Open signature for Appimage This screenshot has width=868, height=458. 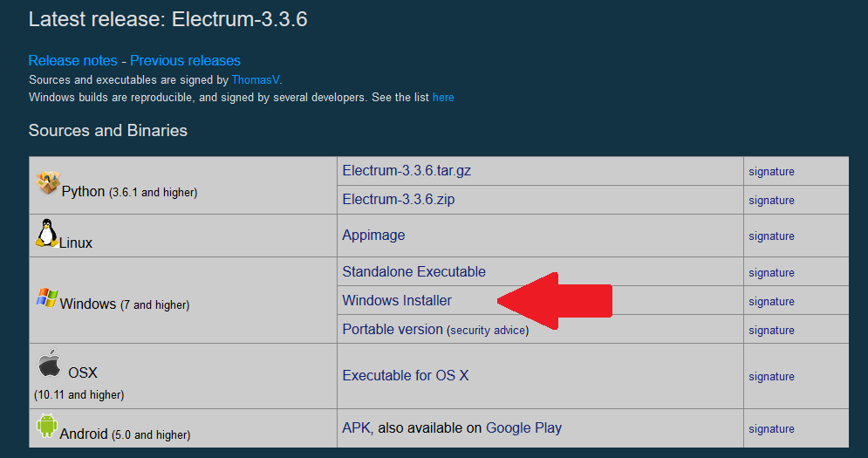coord(771,236)
